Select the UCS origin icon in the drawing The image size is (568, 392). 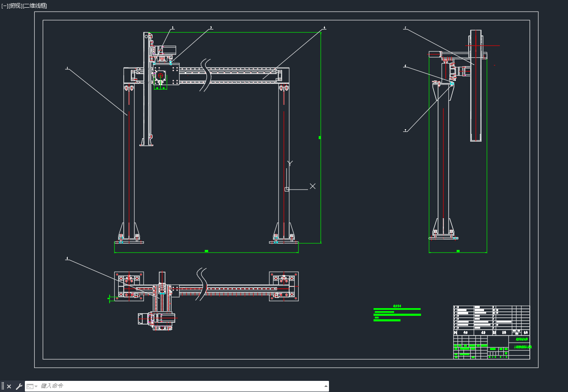[x=287, y=189]
